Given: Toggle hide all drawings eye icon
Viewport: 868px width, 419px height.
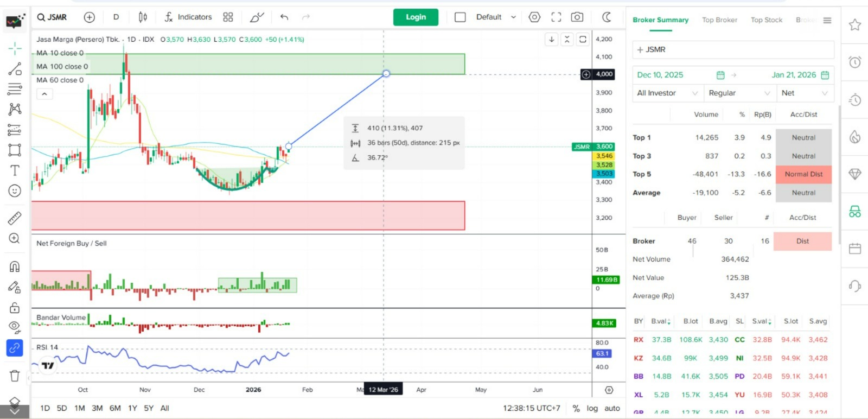Looking at the screenshot, I should (x=15, y=327).
